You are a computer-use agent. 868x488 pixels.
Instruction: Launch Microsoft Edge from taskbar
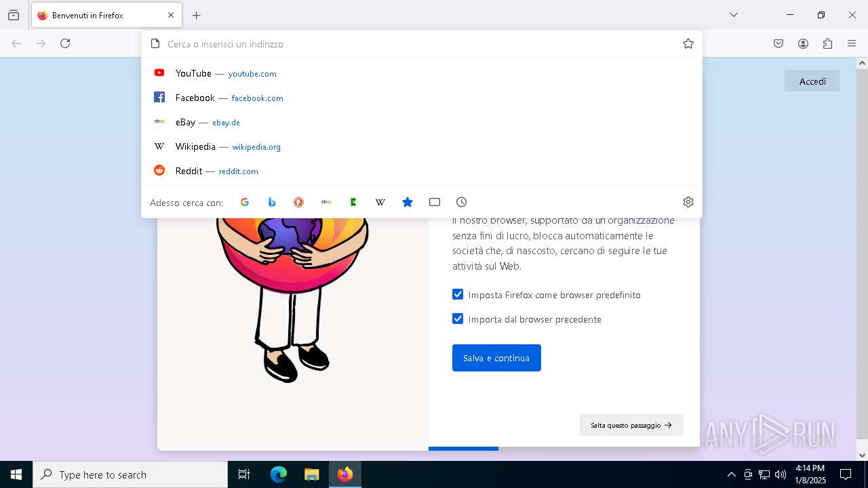(279, 474)
